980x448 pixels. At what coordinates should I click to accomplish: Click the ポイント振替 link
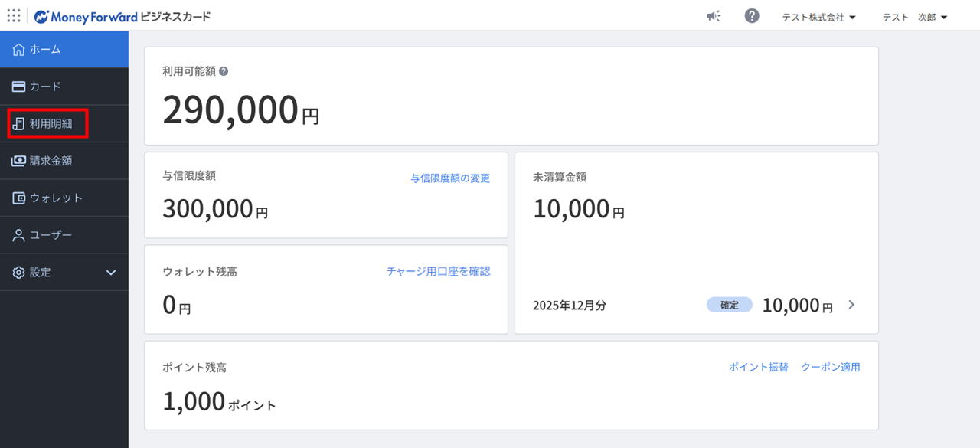tap(758, 367)
